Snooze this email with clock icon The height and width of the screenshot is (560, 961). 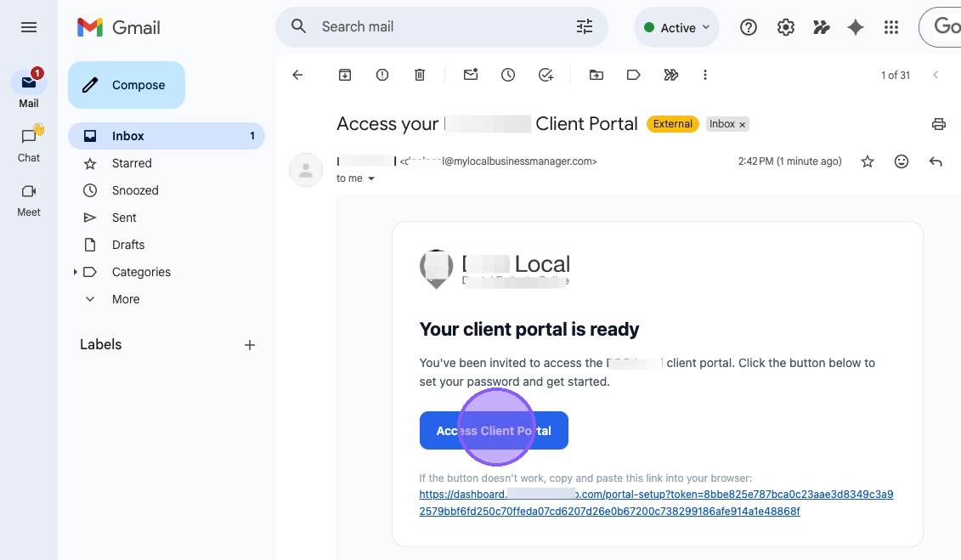tap(508, 75)
